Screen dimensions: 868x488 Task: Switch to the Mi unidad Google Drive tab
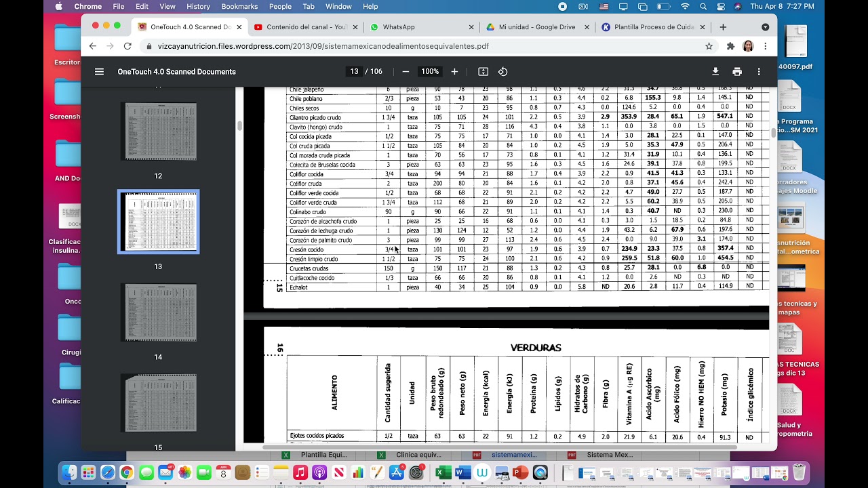(536, 27)
